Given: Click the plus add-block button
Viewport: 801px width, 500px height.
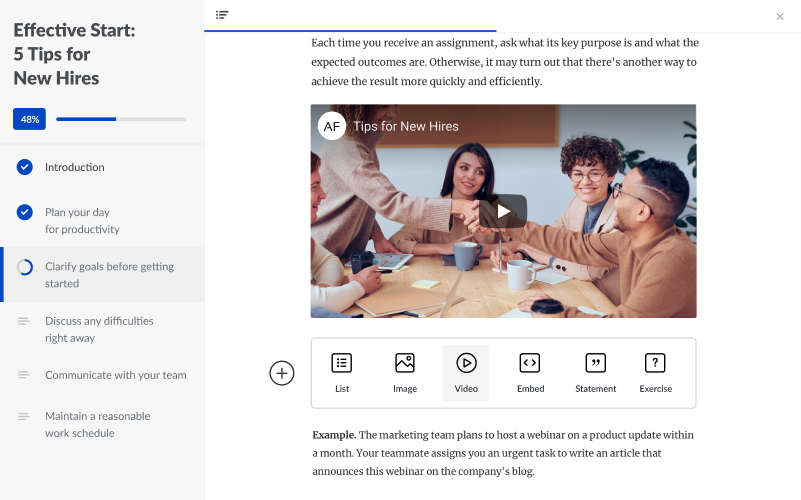Looking at the screenshot, I should coord(281,373).
